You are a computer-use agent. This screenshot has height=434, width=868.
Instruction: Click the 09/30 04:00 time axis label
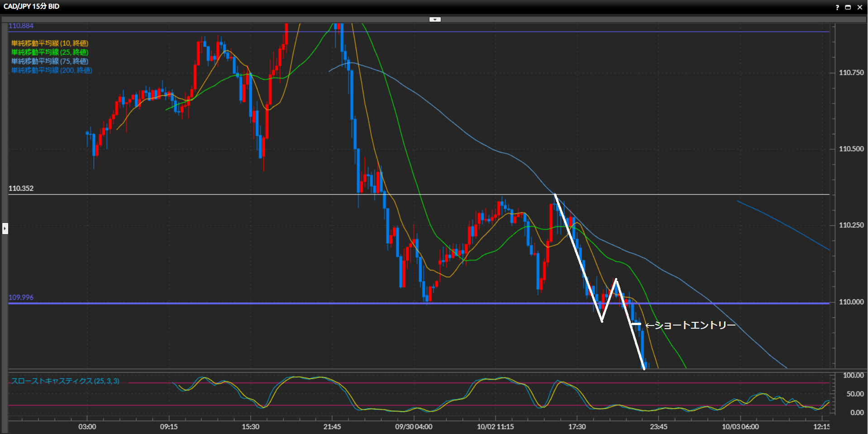[x=414, y=427]
